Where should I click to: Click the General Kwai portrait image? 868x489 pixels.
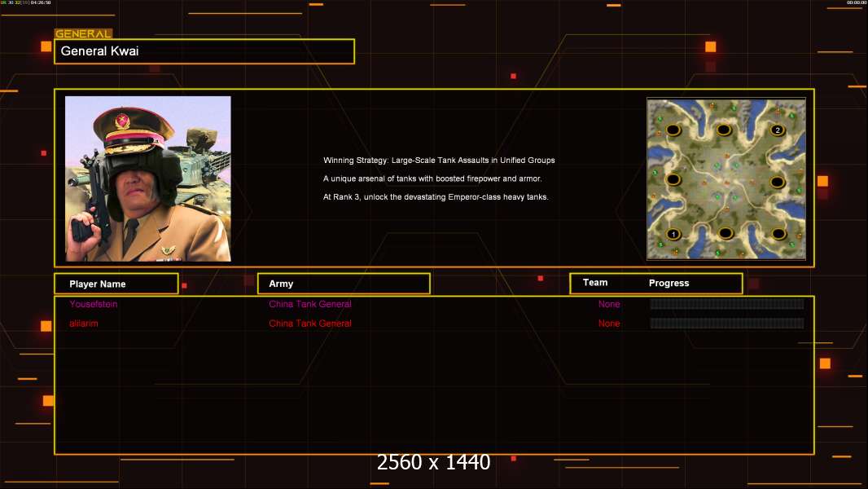(148, 178)
